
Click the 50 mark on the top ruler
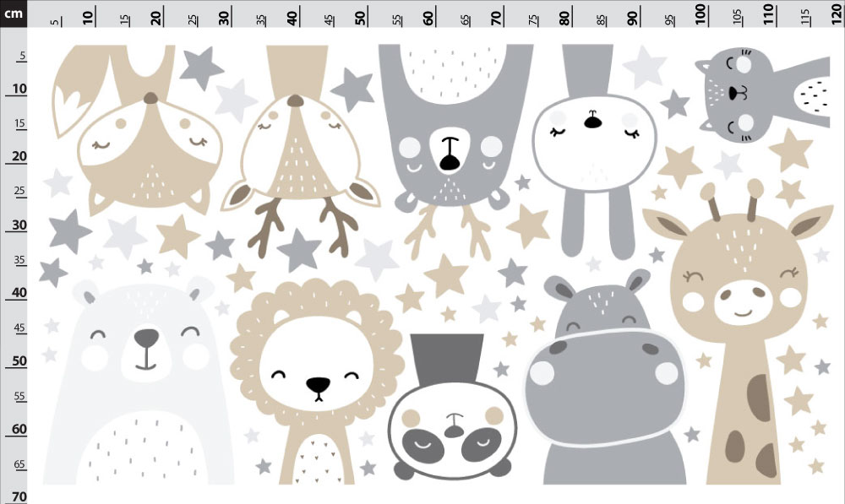tap(361, 17)
